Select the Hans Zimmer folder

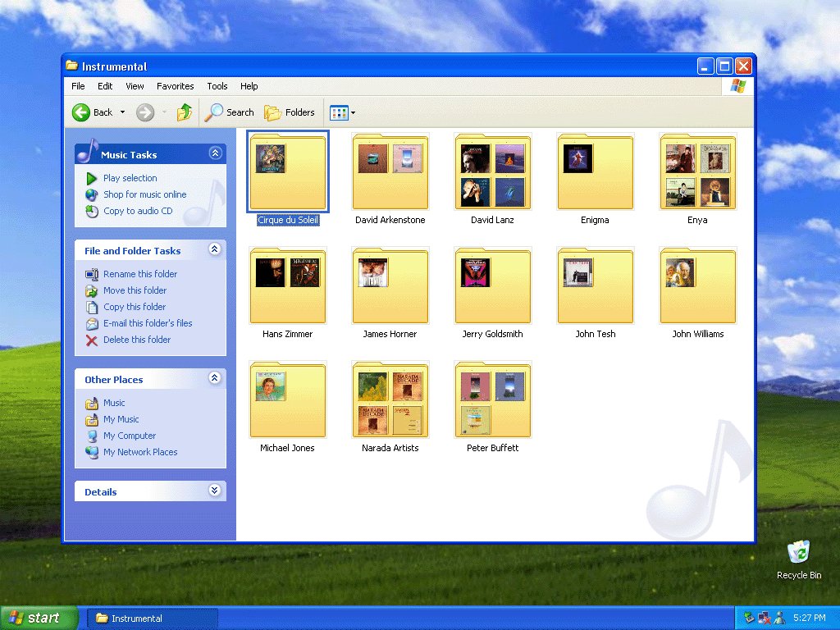click(x=288, y=293)
